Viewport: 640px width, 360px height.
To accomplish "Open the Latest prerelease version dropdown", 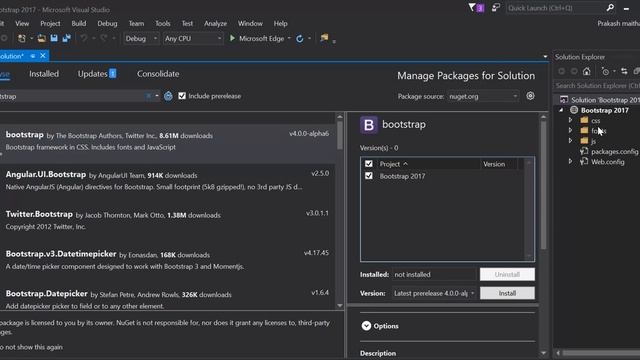I will [434, 293].
